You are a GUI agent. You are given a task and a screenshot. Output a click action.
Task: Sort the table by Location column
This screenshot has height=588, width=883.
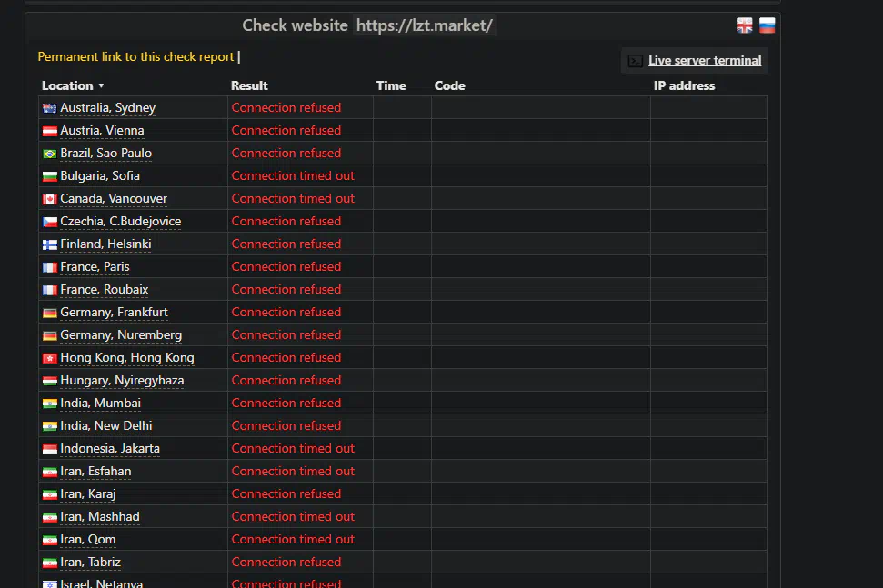point(73,85)
